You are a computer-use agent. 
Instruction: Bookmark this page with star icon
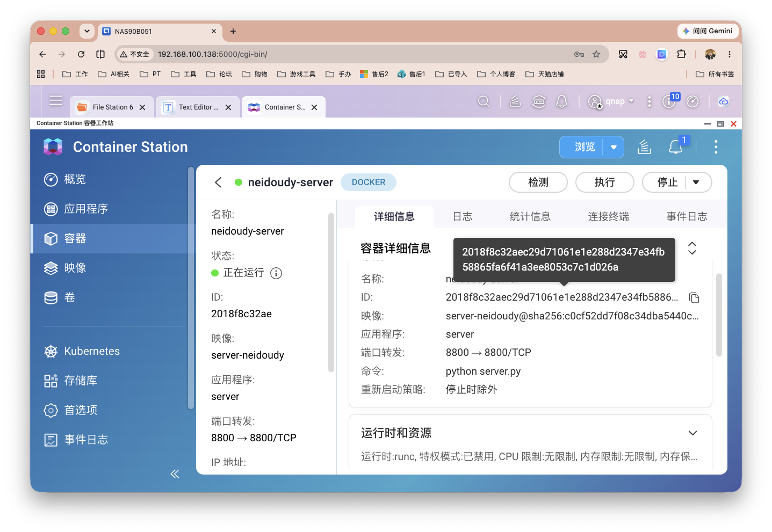point(596,54)
